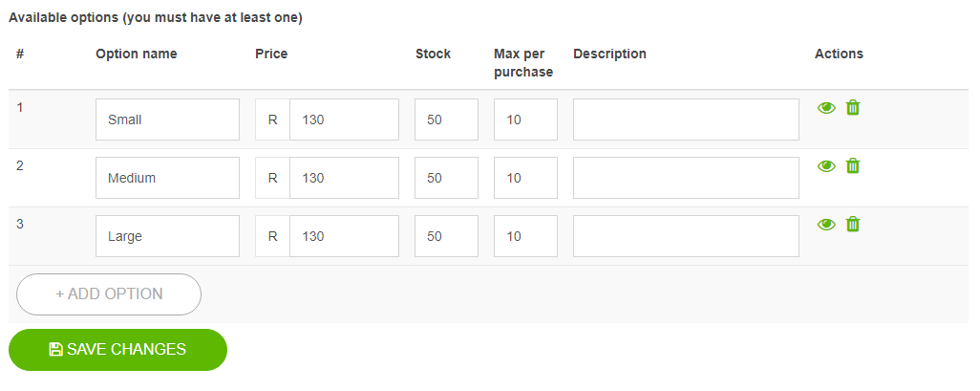The image size is (980, 391).
Task: Delete the Large option with trash icon
Action: point(853,225)
